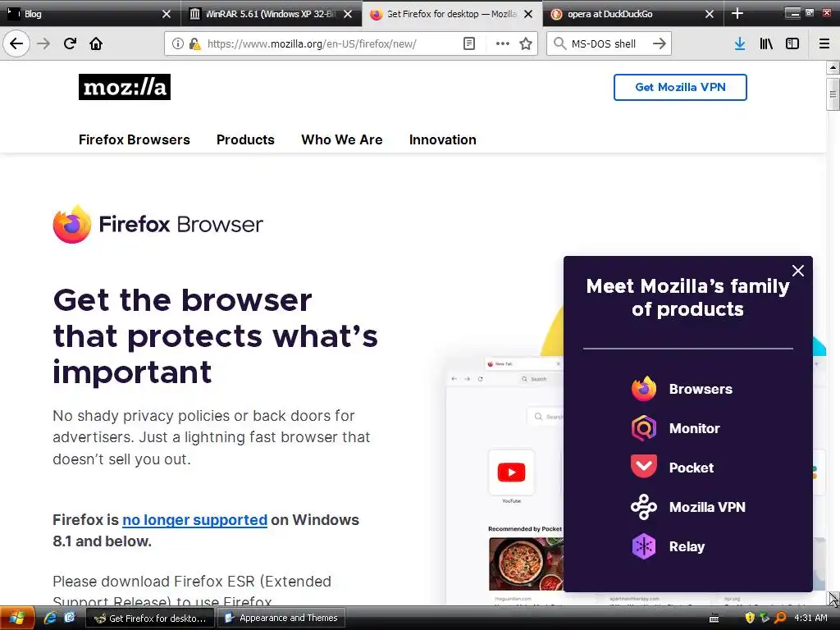The width and height of the screenshot is (840, 630).
Task: Open page actions three-dot menu
Action: [x=503, y=43]
